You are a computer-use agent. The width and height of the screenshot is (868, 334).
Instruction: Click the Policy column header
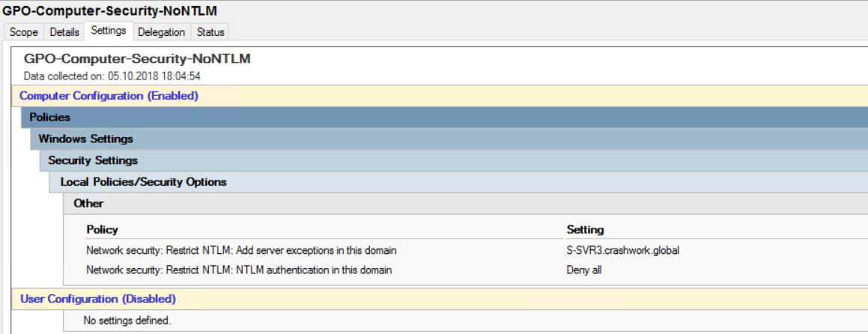[103, 229]
